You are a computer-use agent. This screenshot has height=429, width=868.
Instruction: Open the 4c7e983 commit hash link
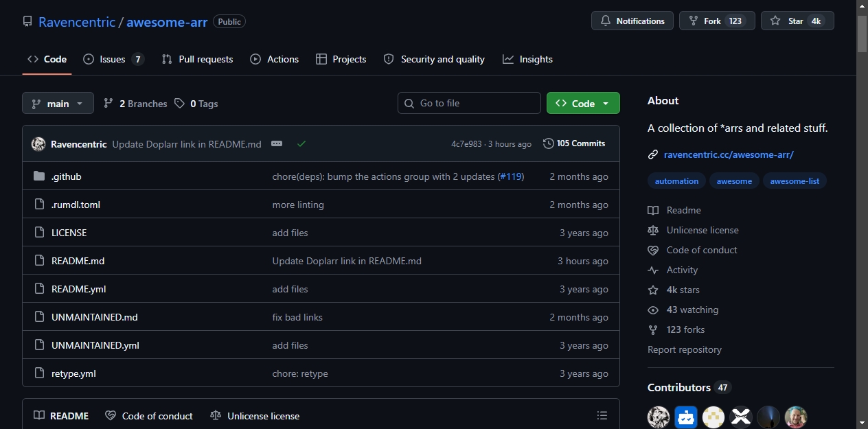(466, 144)
